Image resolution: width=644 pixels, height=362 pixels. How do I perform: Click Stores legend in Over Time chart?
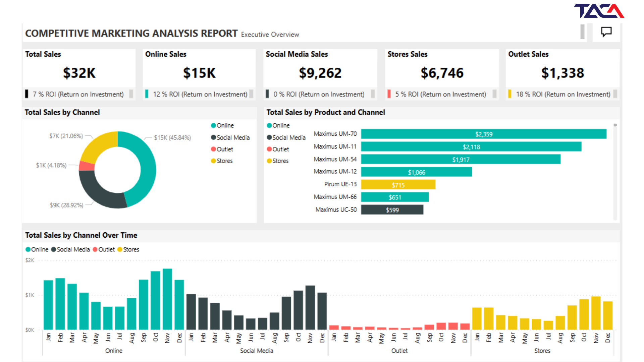pyautogui.click(x=128, y=249)
